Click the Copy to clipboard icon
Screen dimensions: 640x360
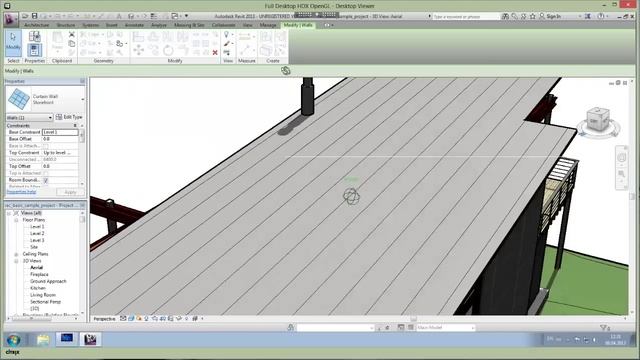coord(71,43)
